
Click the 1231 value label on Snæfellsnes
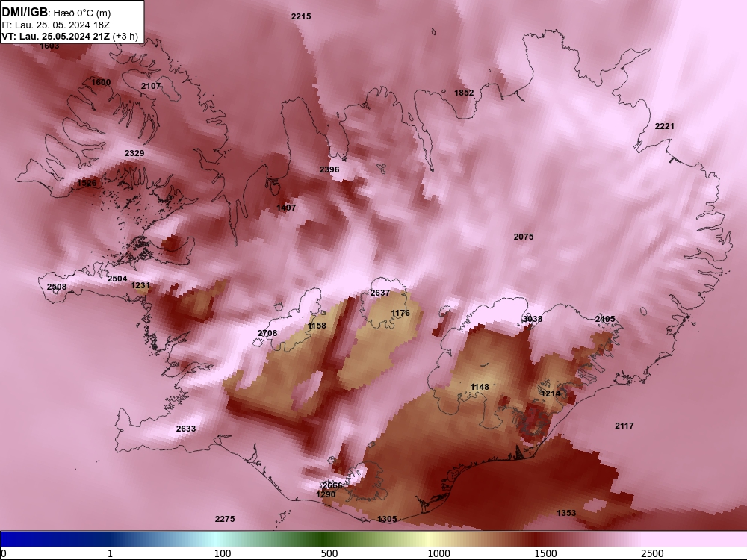140,286
